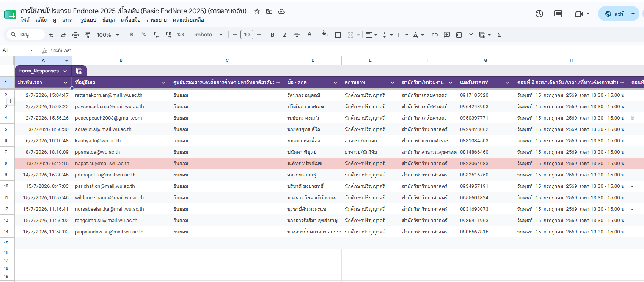644x282 pixels.
Task: Open the share options dropdown arrow
Action: pyautogui.click(x=633, y=14)
